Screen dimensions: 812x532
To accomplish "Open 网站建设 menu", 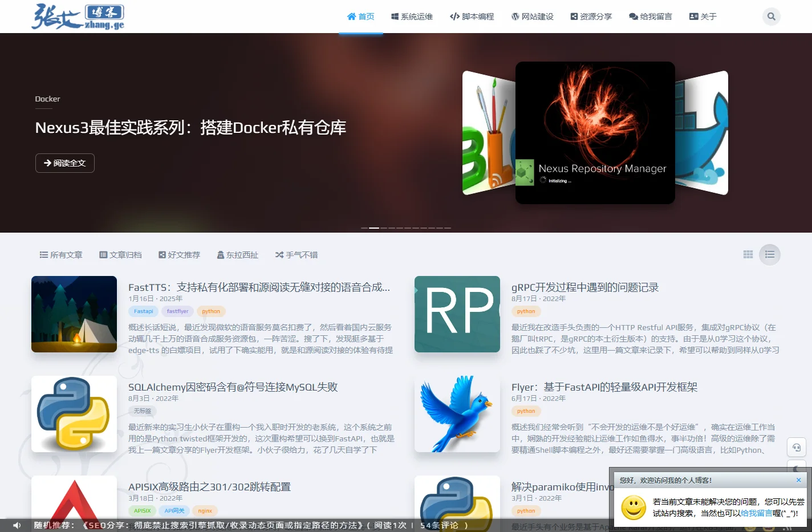I will pyautogui.click(x=533, y=17).
